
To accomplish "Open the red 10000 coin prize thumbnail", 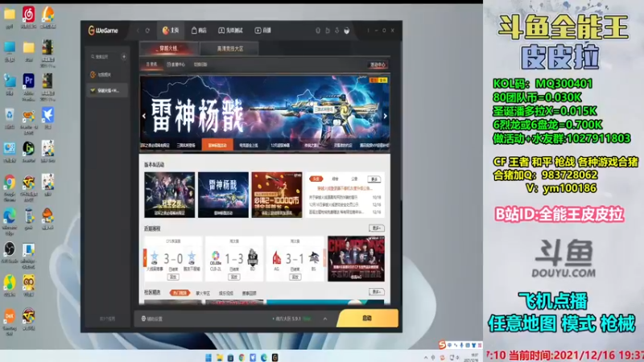I will pyautogui.click(x=277, y=195).
